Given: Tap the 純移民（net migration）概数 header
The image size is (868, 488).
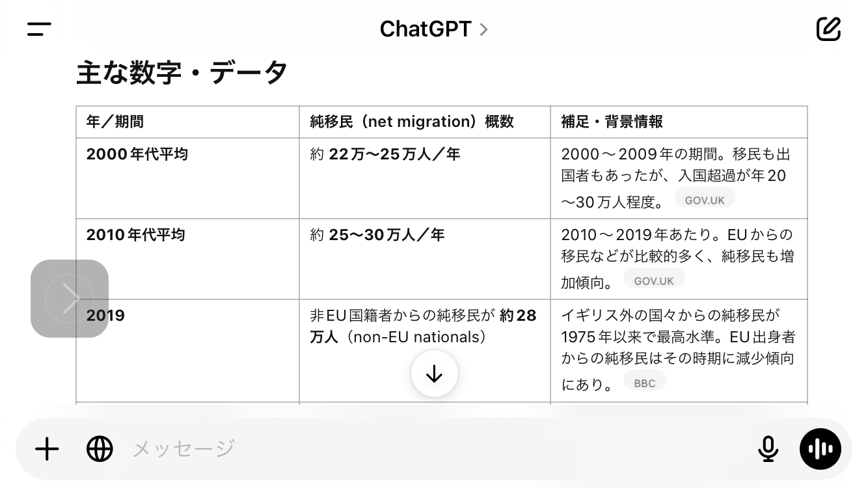Looking at the screenshot, I should (412, 122).
